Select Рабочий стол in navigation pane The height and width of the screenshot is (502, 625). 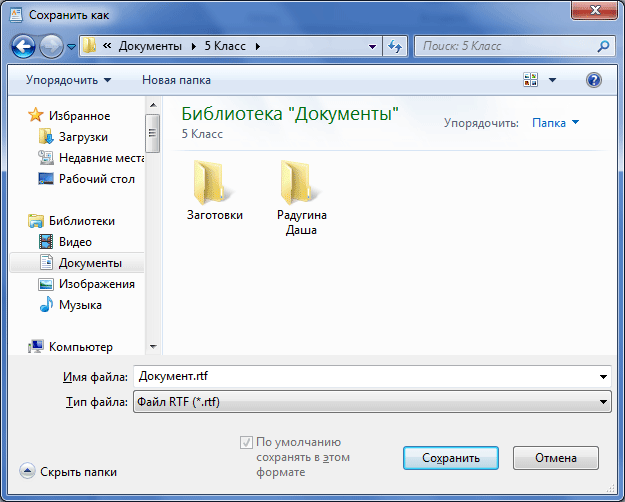pos(95,179)
